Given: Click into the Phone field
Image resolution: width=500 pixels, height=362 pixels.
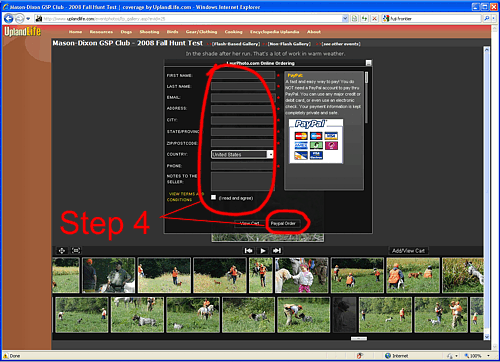Looking at the screenshot, I should coord(243,166).
